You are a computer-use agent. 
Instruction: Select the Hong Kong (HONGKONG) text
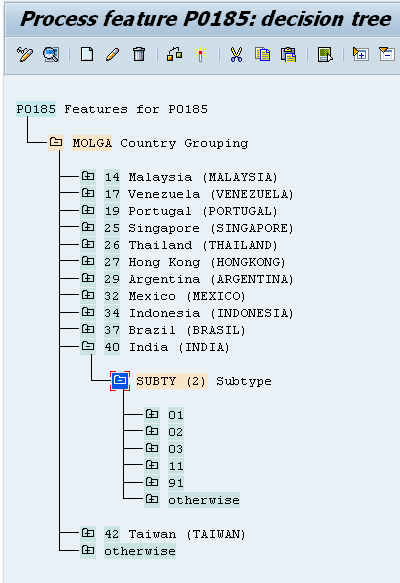click(x=207, y=262)
